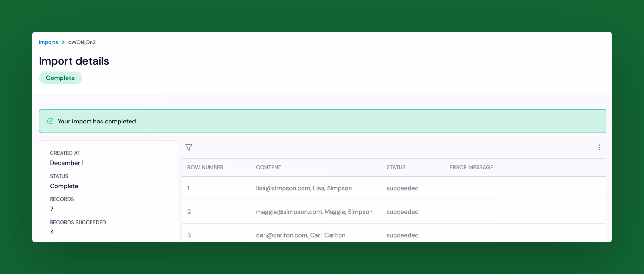This screenshot has width=644, height=274.
Task: Click the RECORDS label
Action: click(62, 199)
